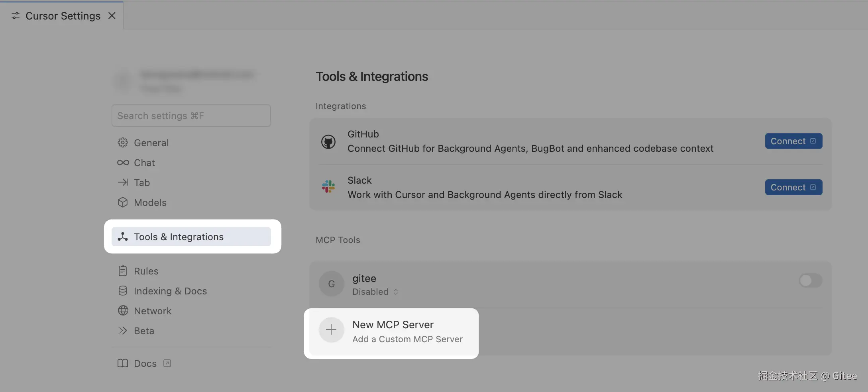Click the plus icon for New MCP Server
The height and width of the screenshot is (392, 868).
coord(331,330)
